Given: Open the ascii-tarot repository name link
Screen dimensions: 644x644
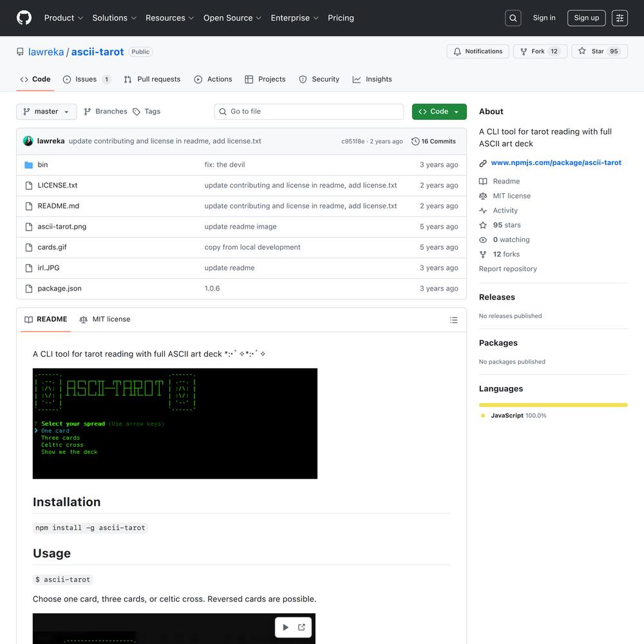Looking at the screenshot, I should tap(97, 52).
